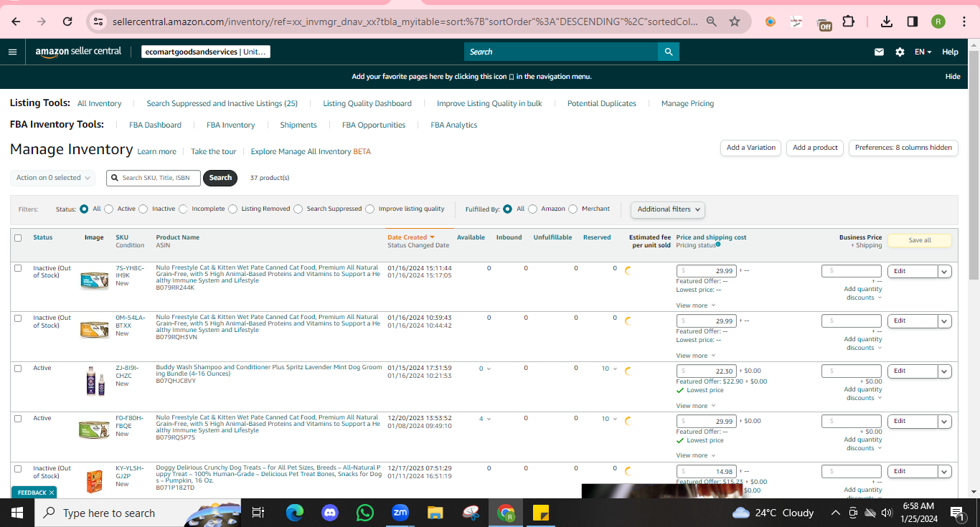This screenshot has width=980, height=527.
Task: Open the browser zoom magnifier icon
Action: click(712, 22)
